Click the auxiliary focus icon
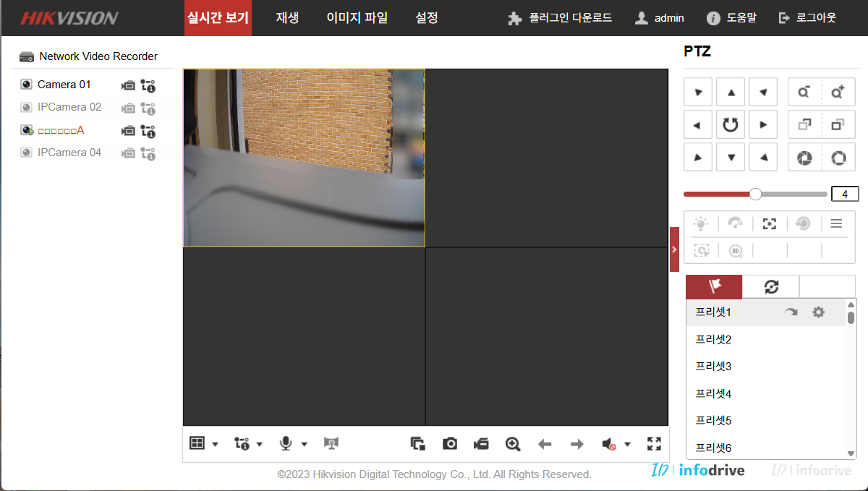Viewport: 868px width, 491px height. pos(770,223)
